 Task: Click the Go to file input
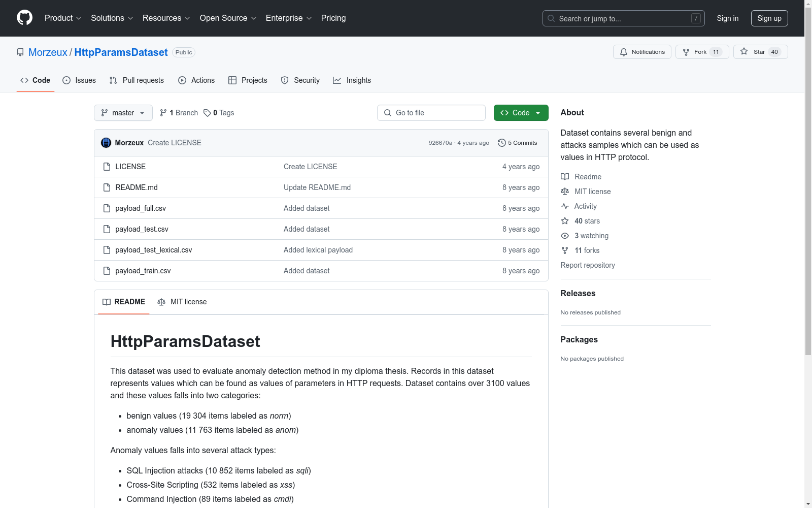pos(431,113)
